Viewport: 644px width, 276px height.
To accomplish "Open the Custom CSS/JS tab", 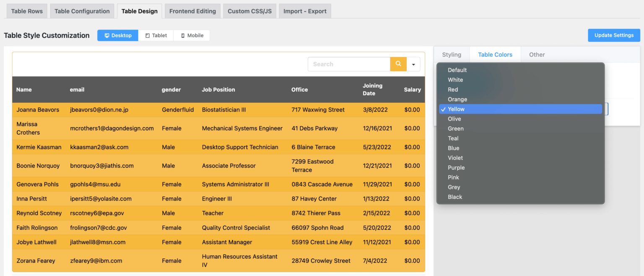I will point(249,11).
